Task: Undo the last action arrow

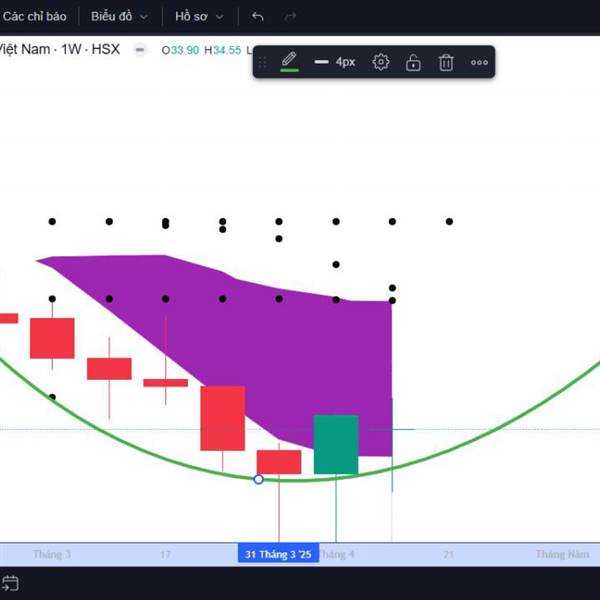Action: (x=258, y=16)
